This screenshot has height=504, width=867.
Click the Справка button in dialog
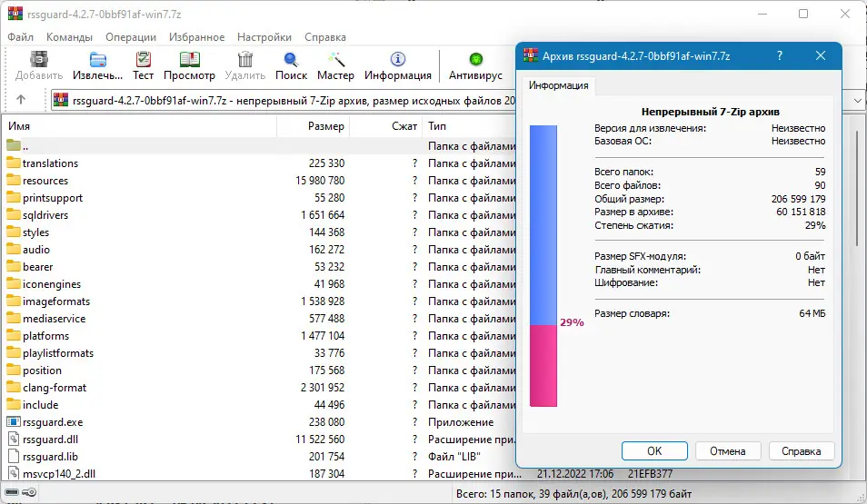(x=802, y=451)
